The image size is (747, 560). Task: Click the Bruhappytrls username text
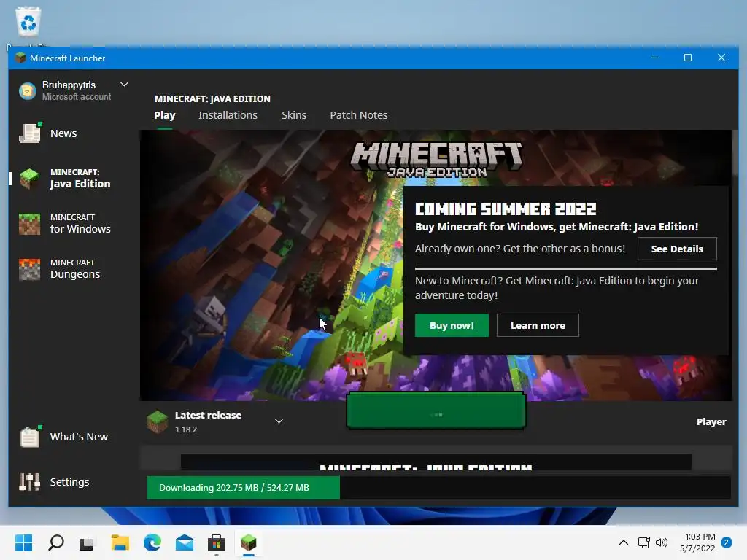click(x=69, y=85)
